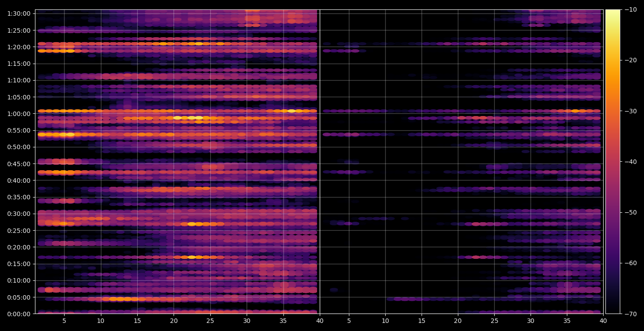This screenshot has width=644, height=331.
Task: Select x-axis label 25 under the left heatmap
Action: coord(210,321)
